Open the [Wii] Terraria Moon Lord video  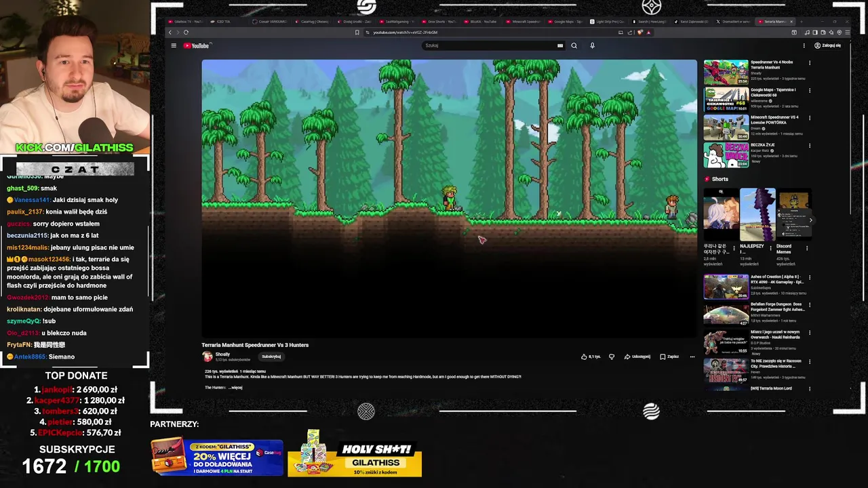click(x=771, y=388)
